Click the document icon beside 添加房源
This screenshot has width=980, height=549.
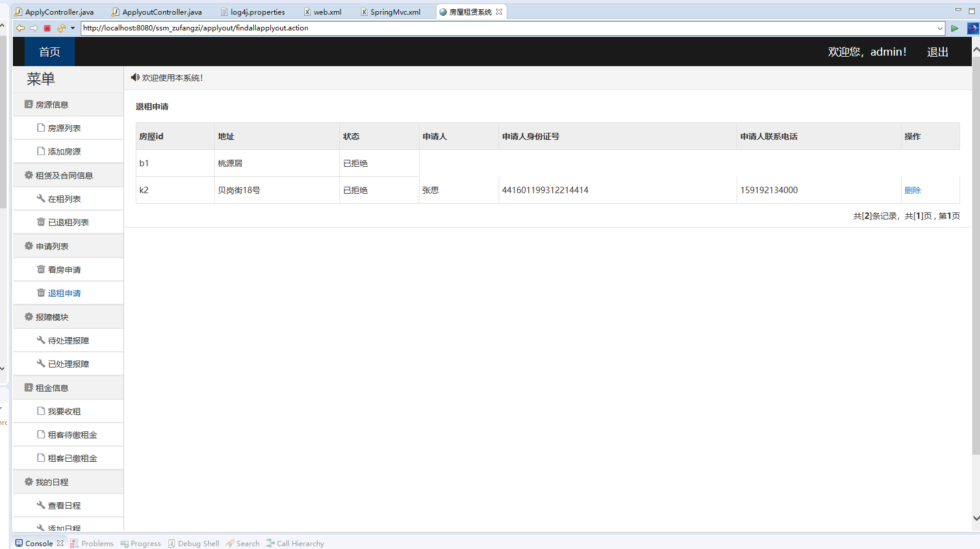40,150
